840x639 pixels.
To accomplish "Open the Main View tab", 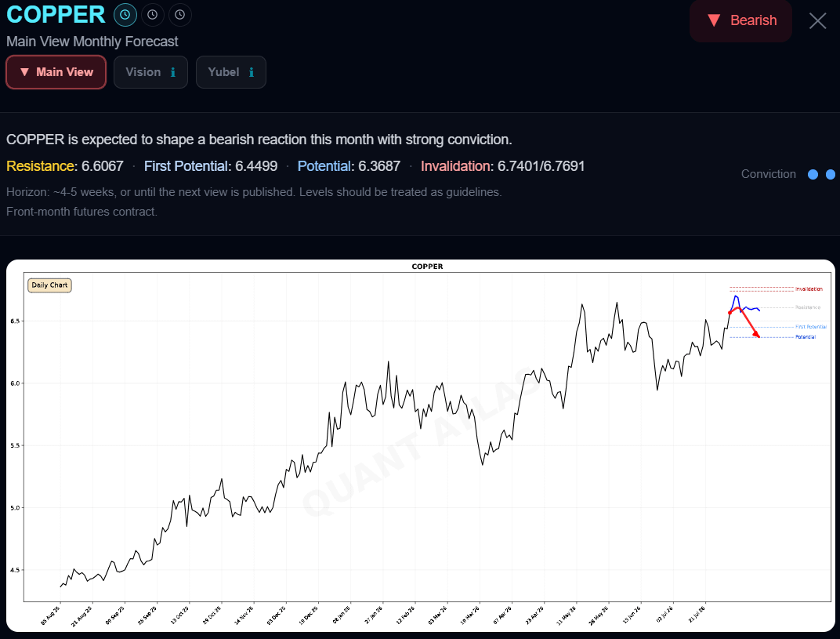I will [x=56, y=72].
